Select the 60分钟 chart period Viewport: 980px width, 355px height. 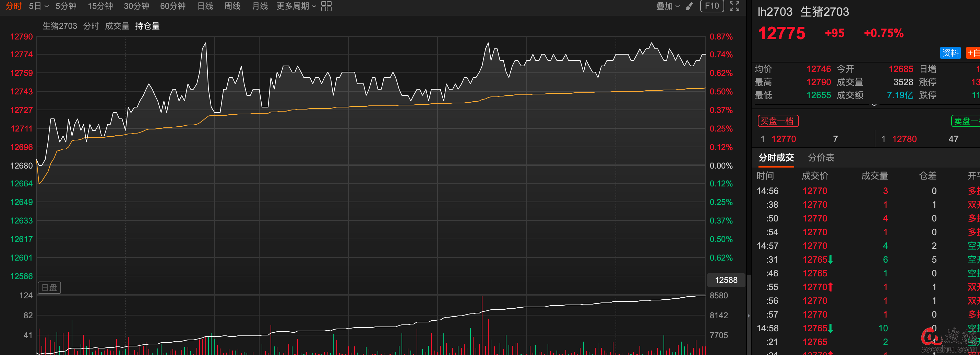pos(173,6)
